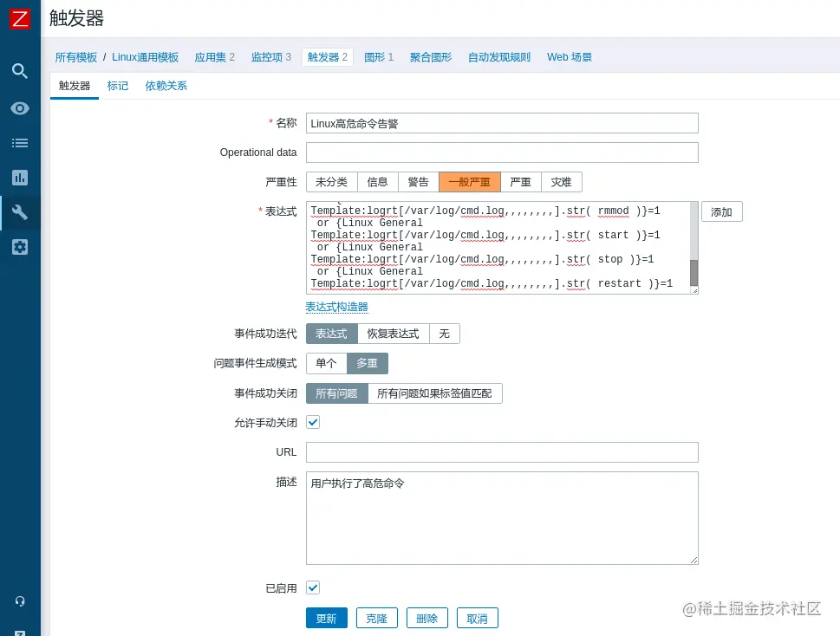The image size is (840, 636).
Task: Switch problem event generation mode to 单个
Action: pos(326,363)
